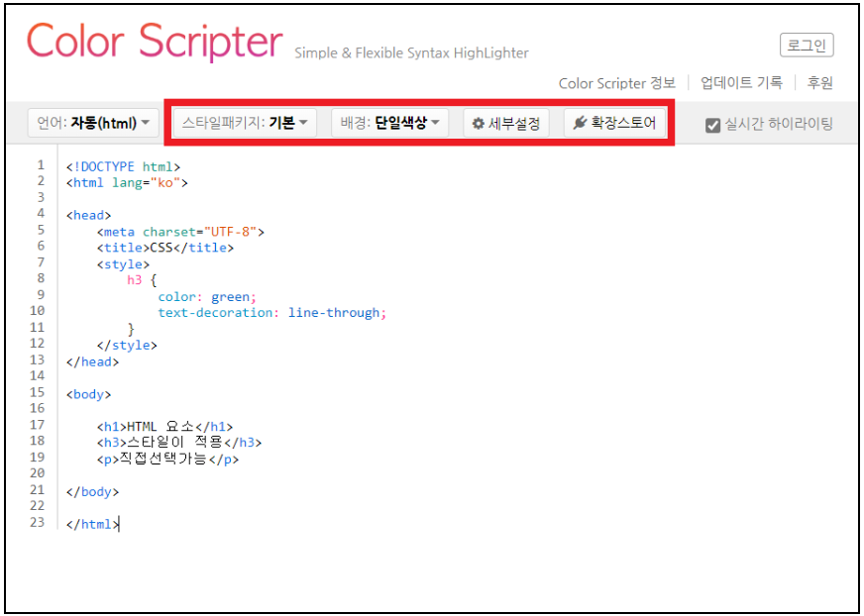Click the <!DOCTYPE html> code line
This screenshot has height=616, width=864.
tap(123, 166)
